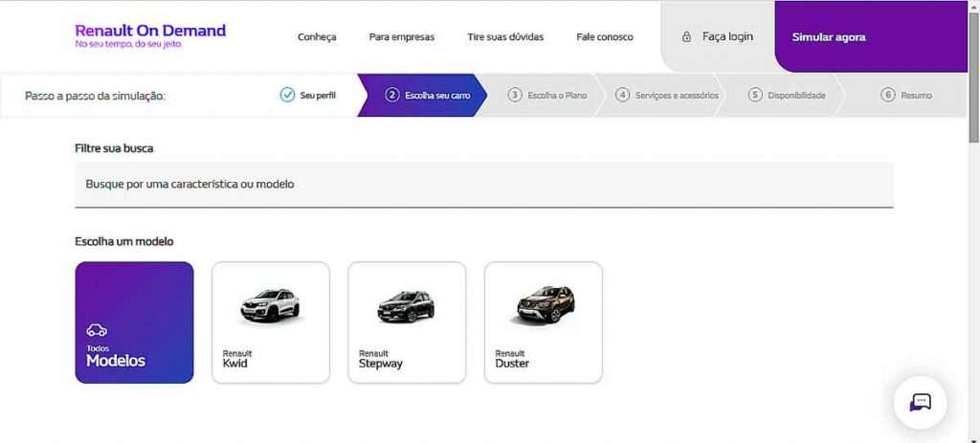Jump to Escolha o Plano step

point(546,95)
